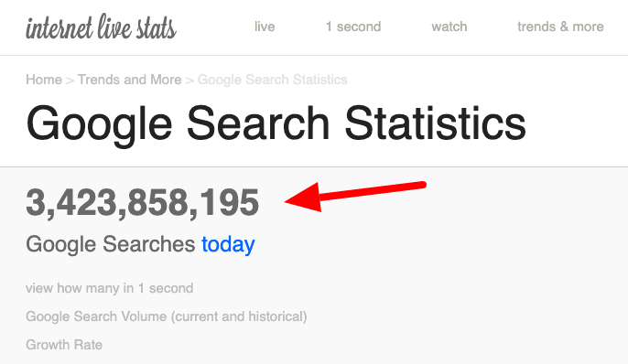Viewport: 628px width, 364px height.
Task: Click the second breadcrumb separator arrow
Action: (x=189, y=80)
